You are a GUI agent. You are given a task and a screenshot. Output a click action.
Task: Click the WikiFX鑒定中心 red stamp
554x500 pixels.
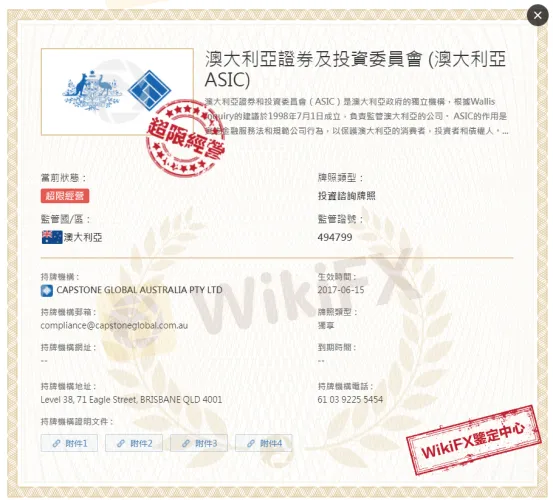[474, 440]
